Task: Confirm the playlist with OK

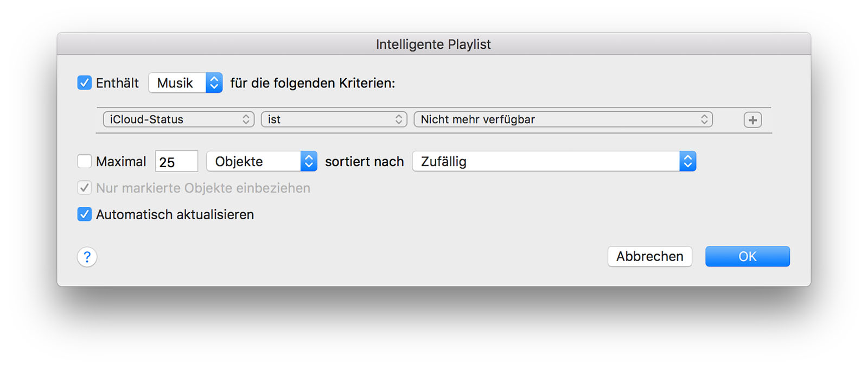Action: click(748, 256)
